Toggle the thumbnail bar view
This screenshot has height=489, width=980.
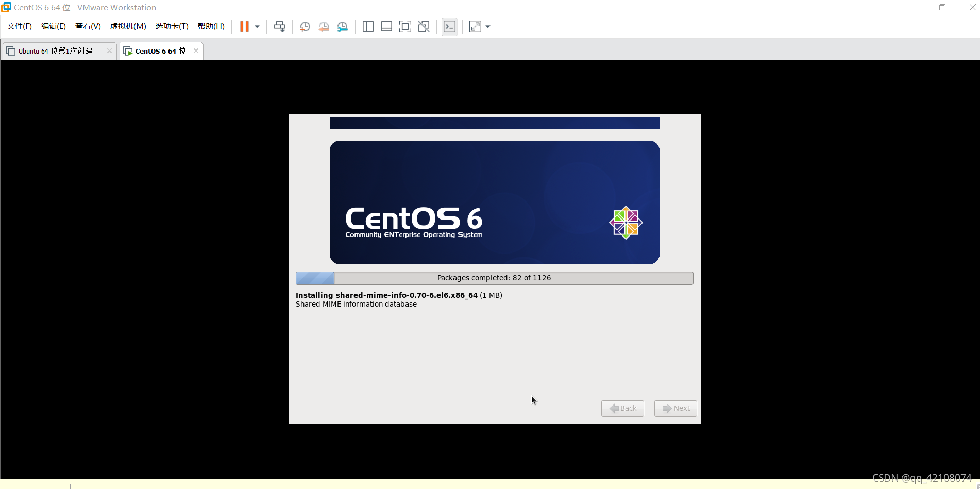[x=386, y=27]
